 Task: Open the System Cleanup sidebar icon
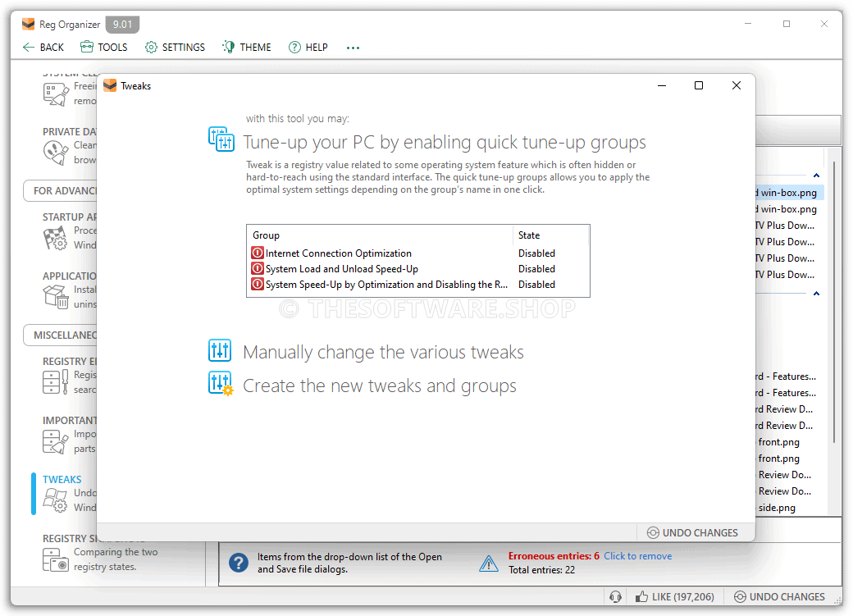[56, 94]
